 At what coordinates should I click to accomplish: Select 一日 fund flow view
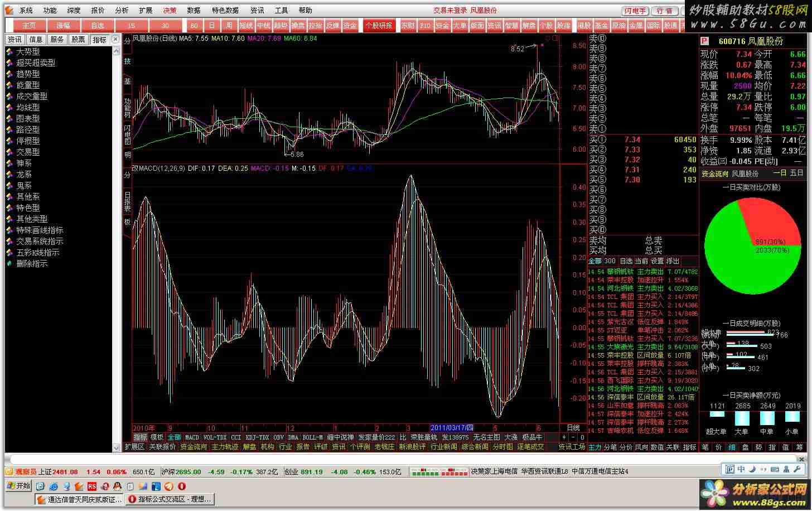780,173
